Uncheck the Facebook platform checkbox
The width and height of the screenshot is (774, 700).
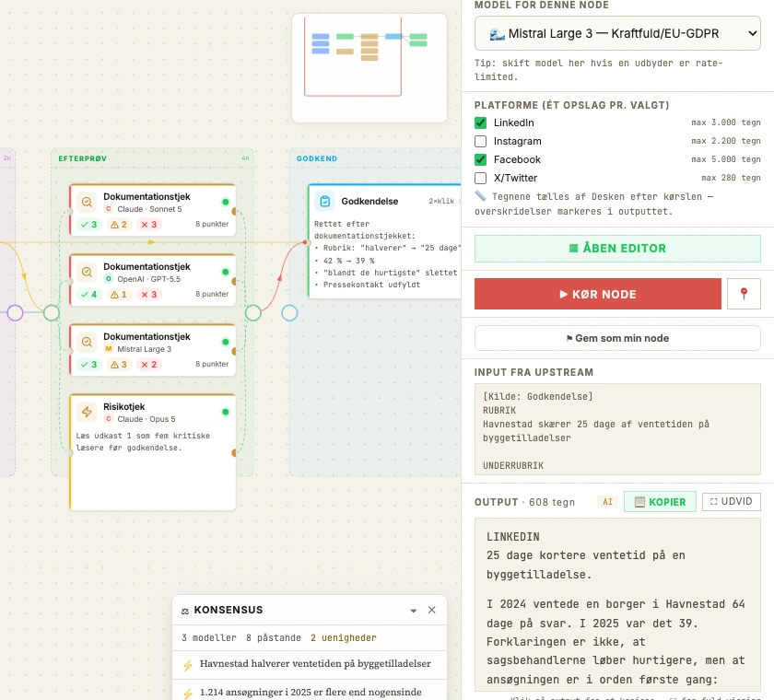480,160
